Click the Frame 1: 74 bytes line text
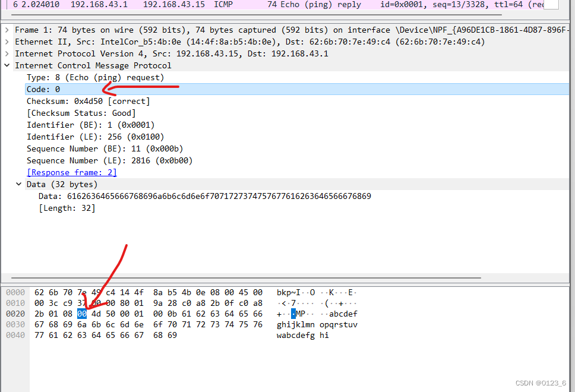The height and width of the screenshot is (392, 575). (x=292, y=30)
